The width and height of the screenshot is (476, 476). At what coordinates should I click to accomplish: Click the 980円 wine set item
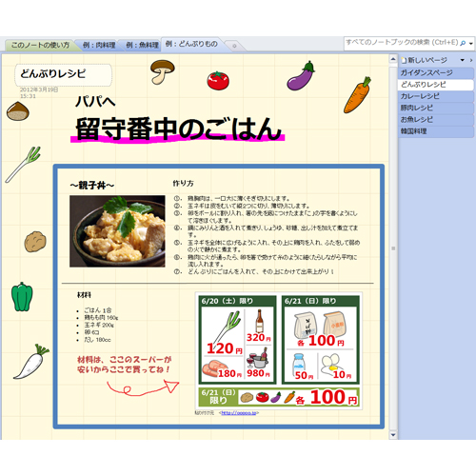tap(259, 363)
